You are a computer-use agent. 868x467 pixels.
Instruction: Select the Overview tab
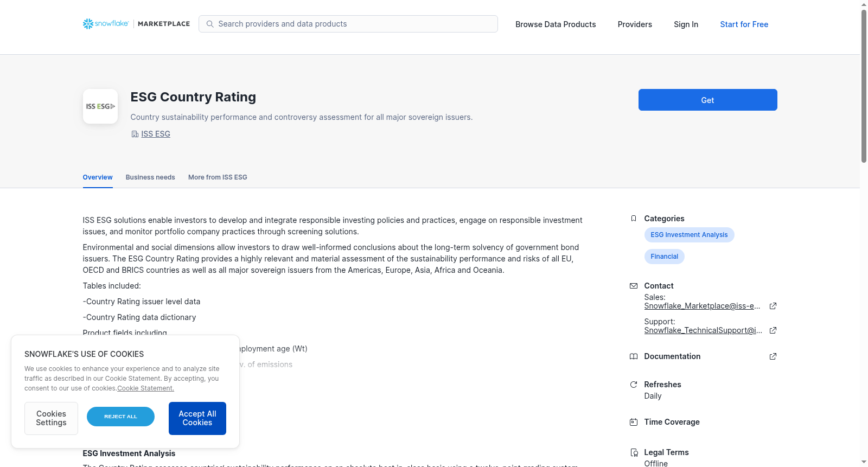[x=98, y=177]
